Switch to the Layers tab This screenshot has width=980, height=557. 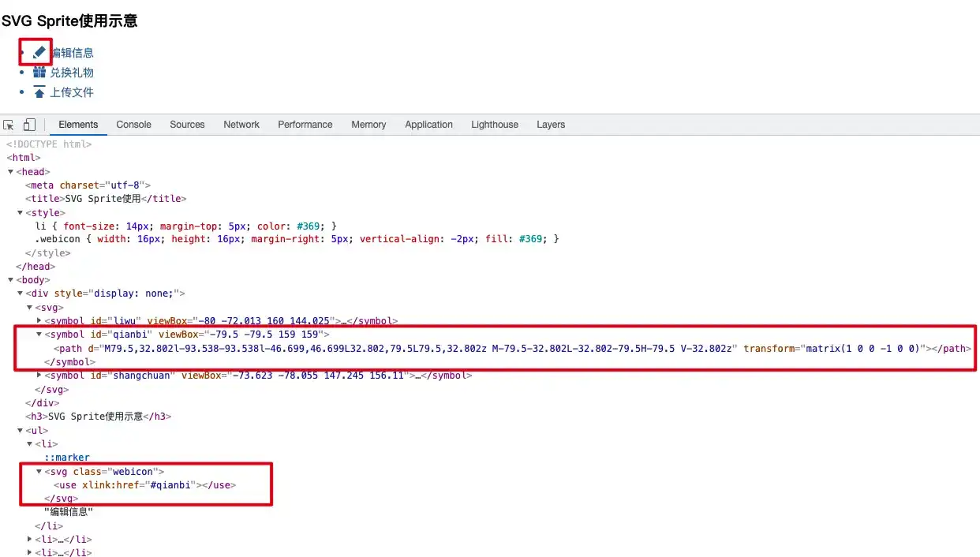tap(551, 125)
